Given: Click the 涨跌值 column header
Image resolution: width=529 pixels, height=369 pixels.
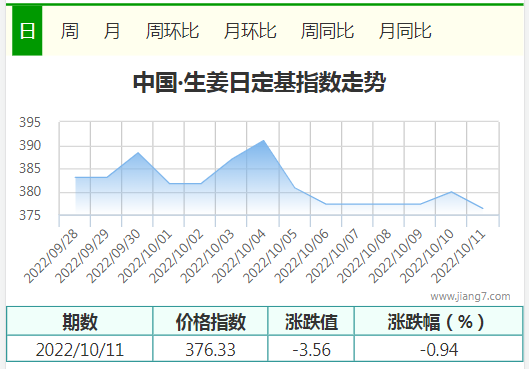Looking at the screenshot, I should pos(311,321).
